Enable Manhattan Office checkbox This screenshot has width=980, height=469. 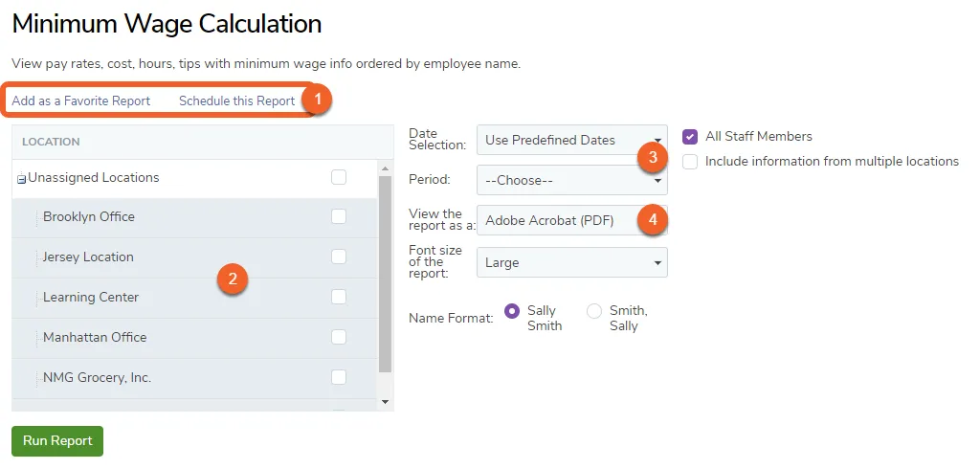point(339,337)
